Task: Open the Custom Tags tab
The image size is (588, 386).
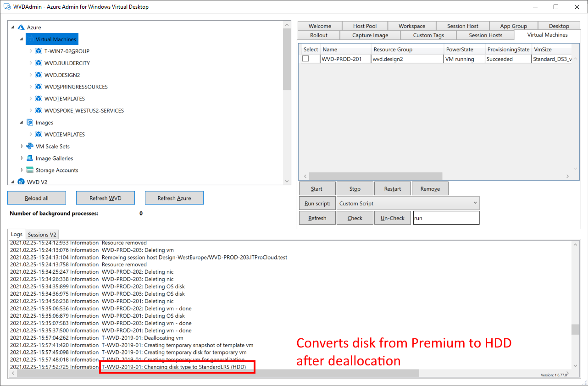Action: [428, 35]
